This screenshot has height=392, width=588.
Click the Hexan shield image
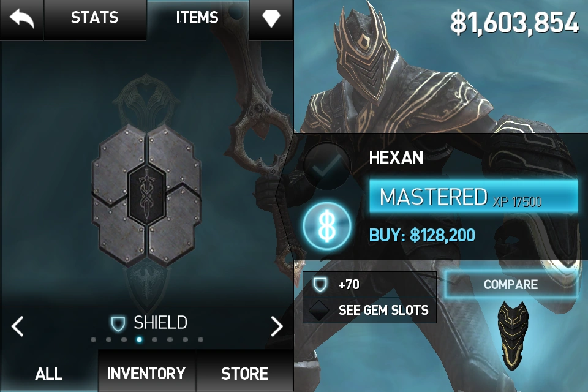pyautogui.click(x=146, y=195)
